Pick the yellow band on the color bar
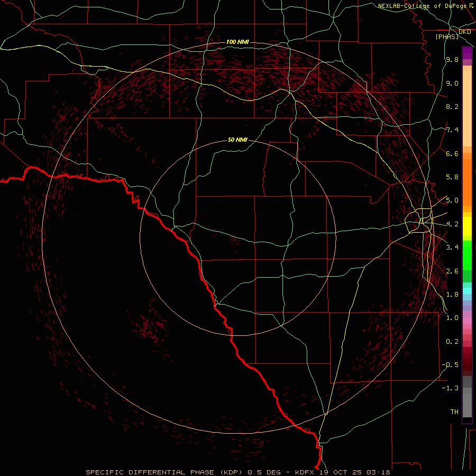The image size is (476, 476). tap(467, 226)
